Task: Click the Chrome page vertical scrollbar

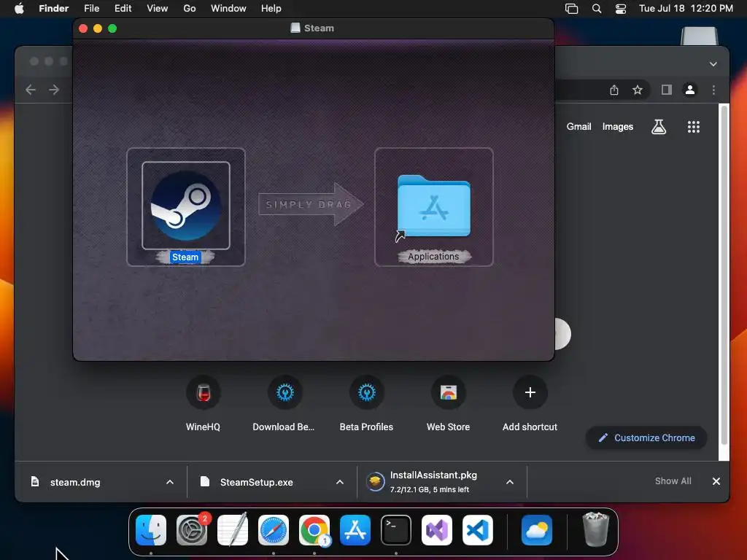Action: (724, 276)
